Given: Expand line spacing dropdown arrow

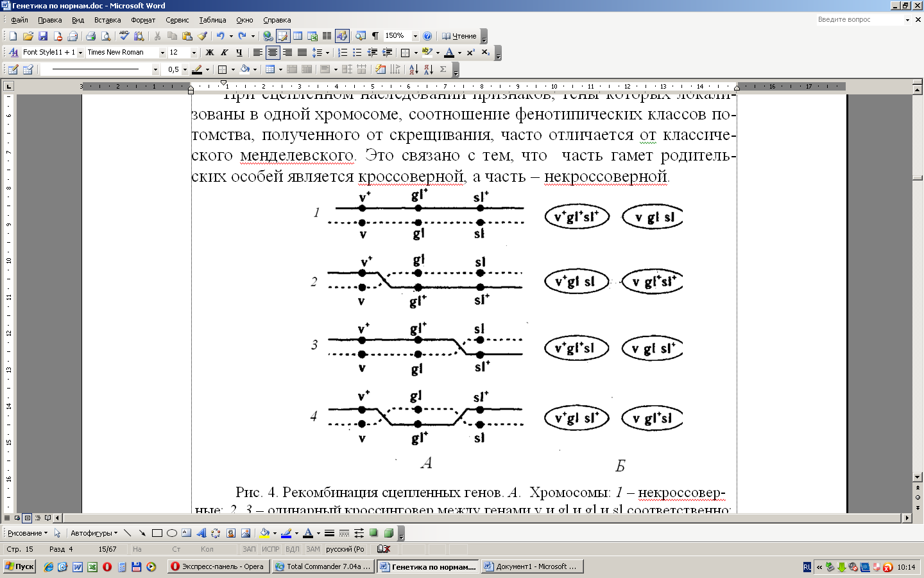Looking at the screenshot, I should click(x=327, y=53).
